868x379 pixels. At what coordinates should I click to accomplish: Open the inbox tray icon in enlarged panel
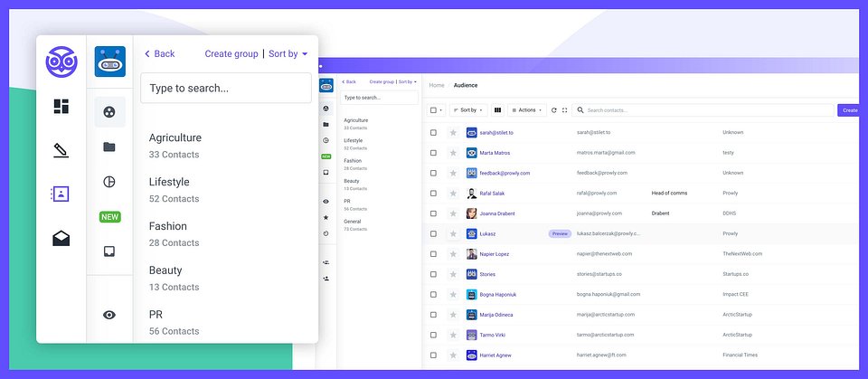click(x=109, y=251)
